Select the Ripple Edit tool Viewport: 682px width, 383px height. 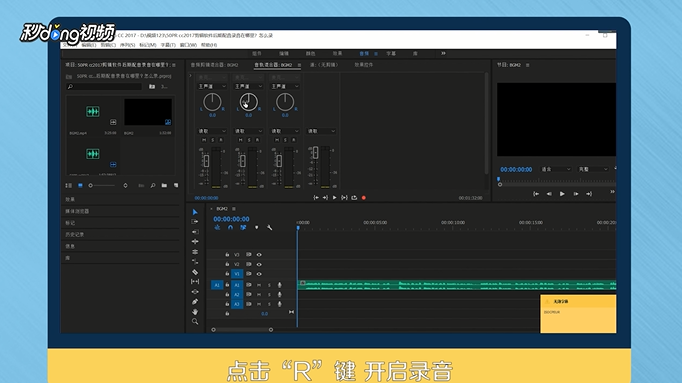tap(195, 241)
